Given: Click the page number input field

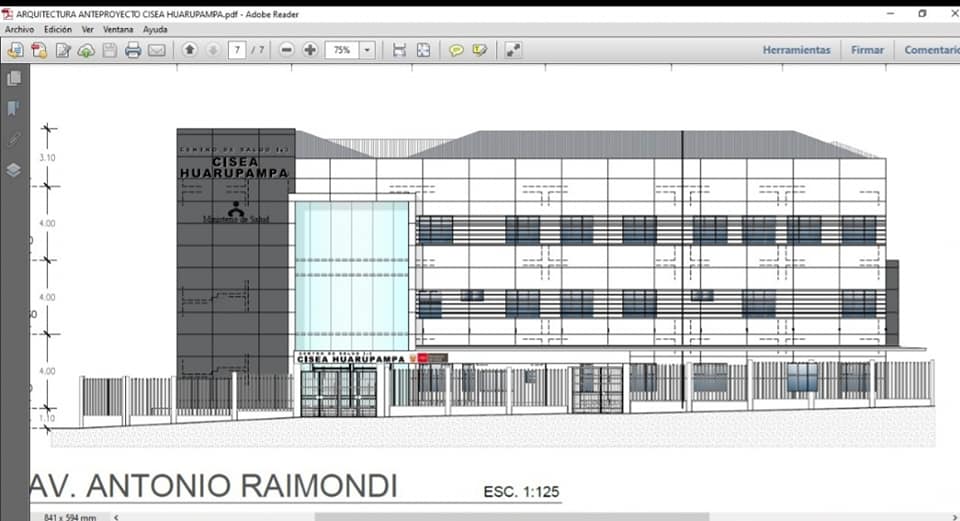Looking at the screenshot, I should 237,50.
